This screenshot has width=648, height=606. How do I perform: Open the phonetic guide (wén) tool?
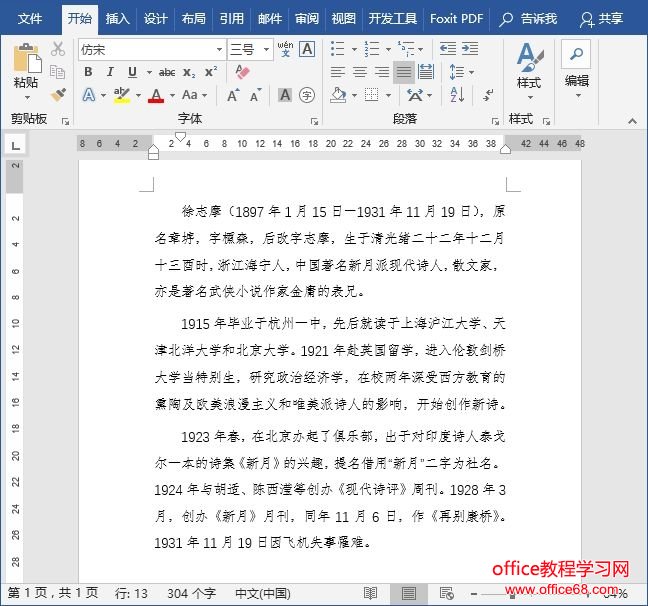coord(285,49)
